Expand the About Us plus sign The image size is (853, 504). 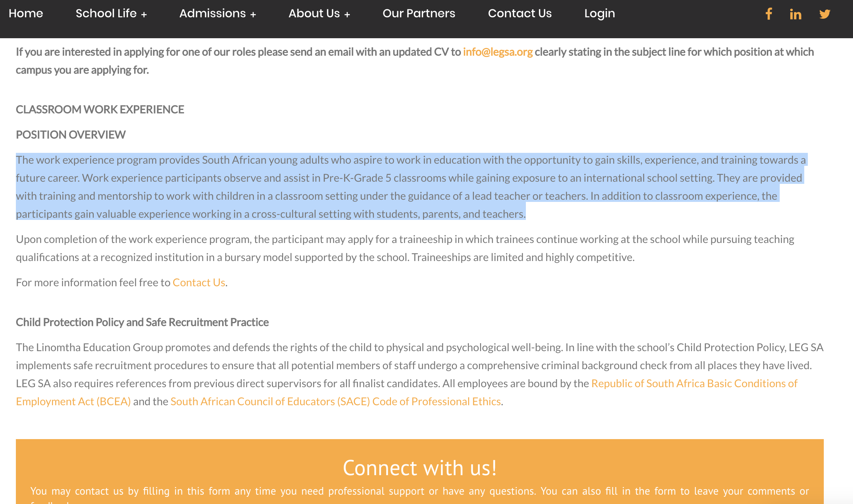[347, 14]
